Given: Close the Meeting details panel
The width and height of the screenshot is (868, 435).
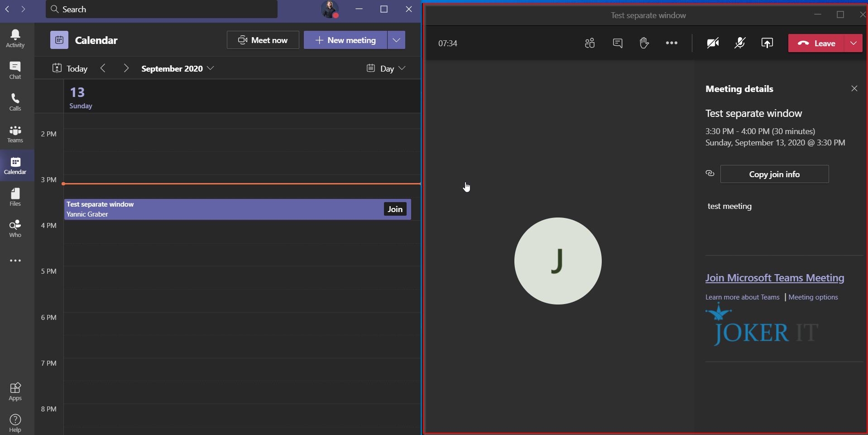Looking at the screenshot, I should pyautogui.click(x=854, y=88).
